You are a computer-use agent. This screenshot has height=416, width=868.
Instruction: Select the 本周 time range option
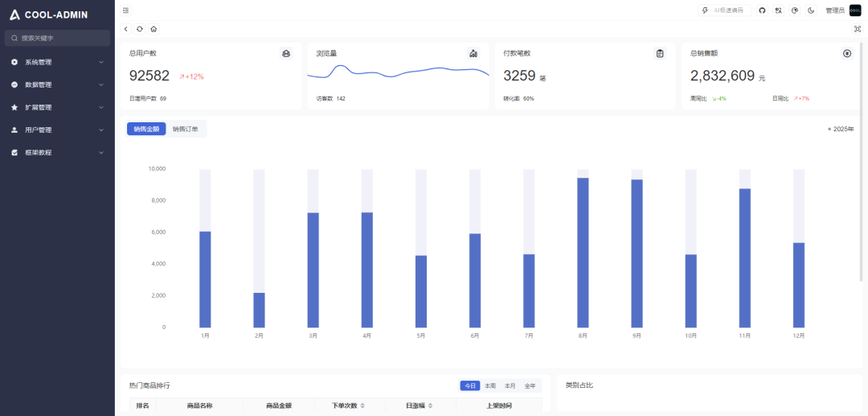490,386
